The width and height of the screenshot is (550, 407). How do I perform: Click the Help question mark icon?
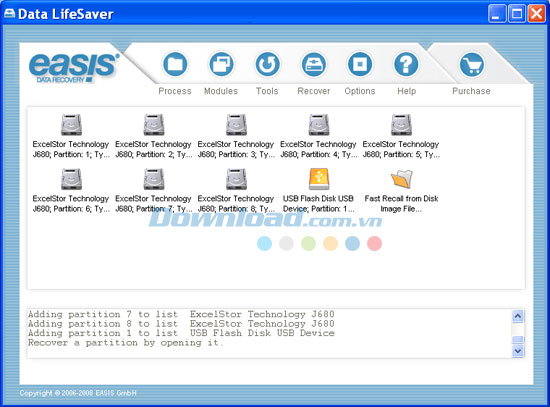[406, 64]
